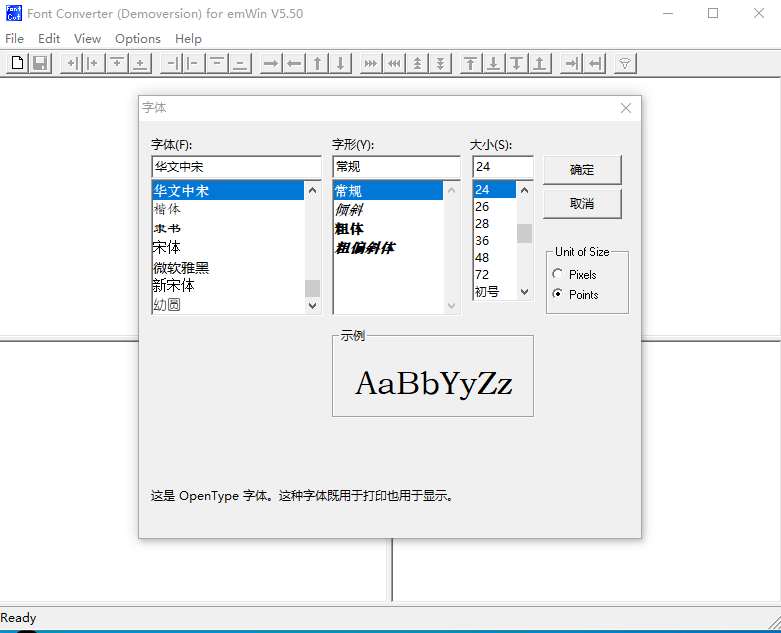The height and width of the screenshot is (633, 781).
Task: Select 幼圆 in the font list
Action: pos(228,305)
